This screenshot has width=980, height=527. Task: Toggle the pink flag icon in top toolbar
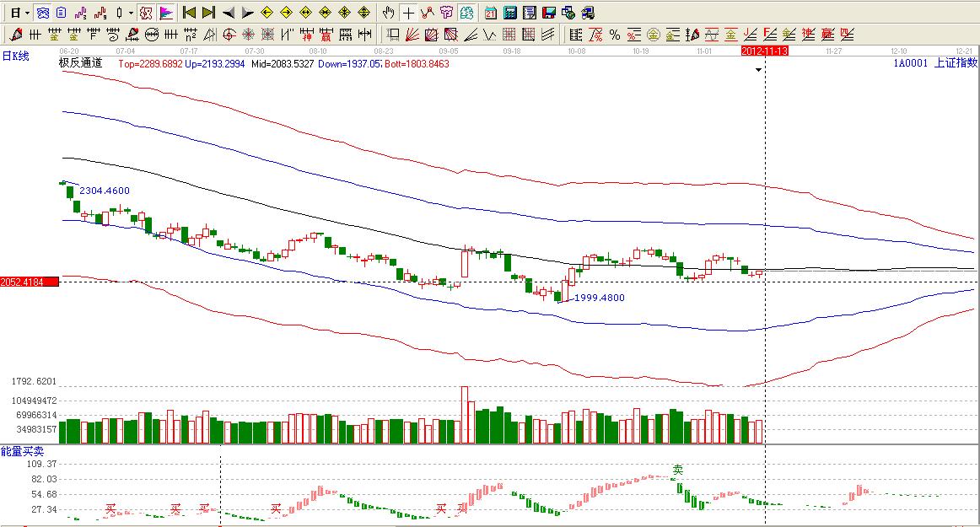tap(166, 13)
